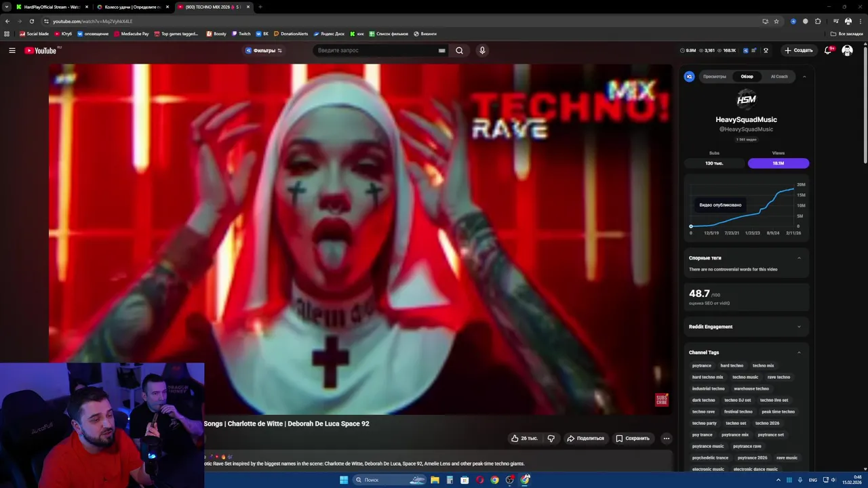Click the red Subscribe watermark on video
Image resolution: width=868 pixels, height=488 pixels.
click(x=661, y=400)
